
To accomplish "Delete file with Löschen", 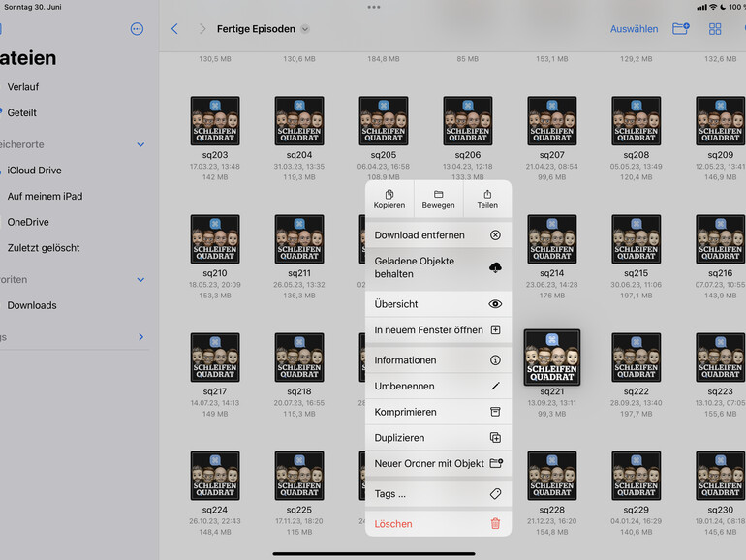I will pos(438,524).
